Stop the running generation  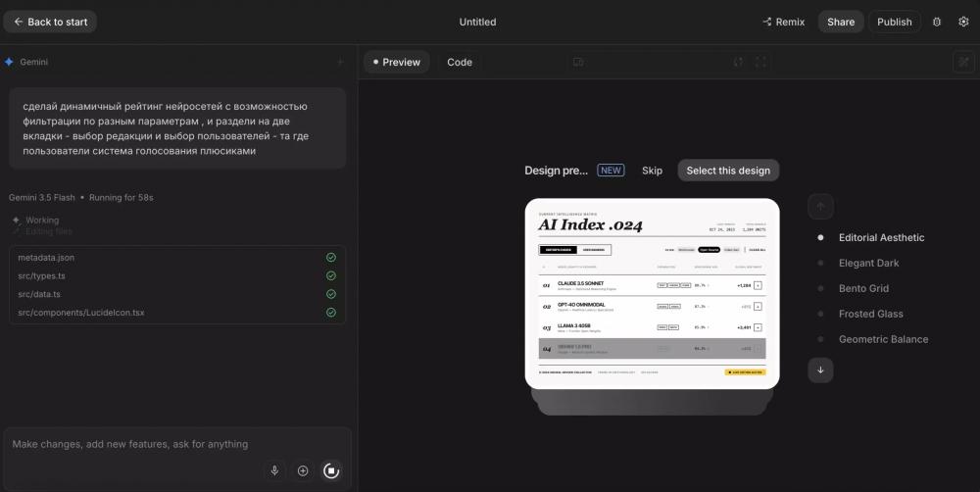pyautogui.click(x=331, y=470)
